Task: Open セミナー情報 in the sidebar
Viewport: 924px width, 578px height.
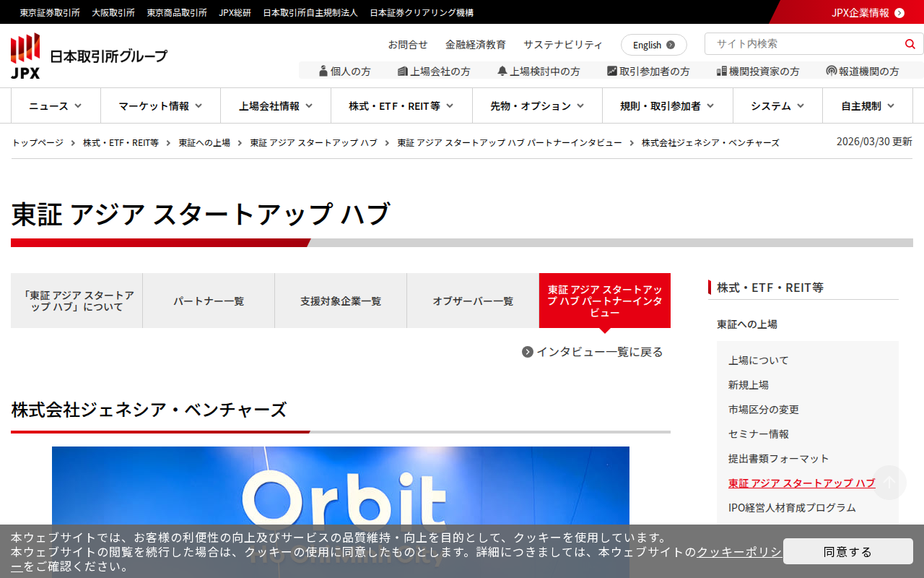Action: click(759, 433)
